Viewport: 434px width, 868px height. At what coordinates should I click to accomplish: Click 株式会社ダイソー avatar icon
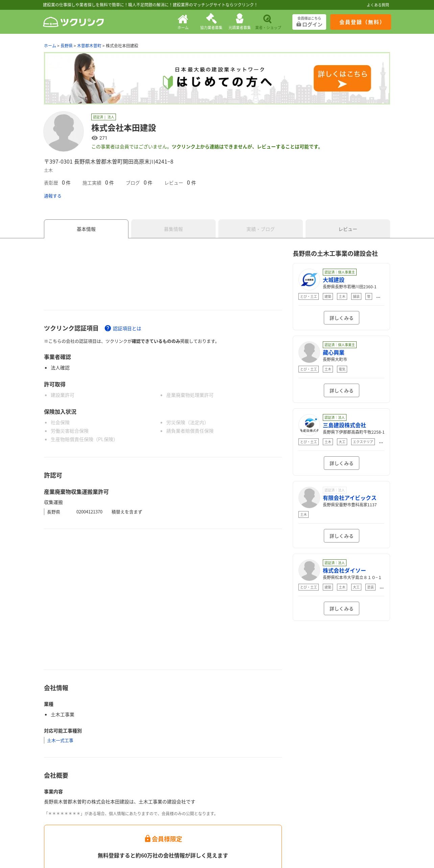(x=309, y=570)
